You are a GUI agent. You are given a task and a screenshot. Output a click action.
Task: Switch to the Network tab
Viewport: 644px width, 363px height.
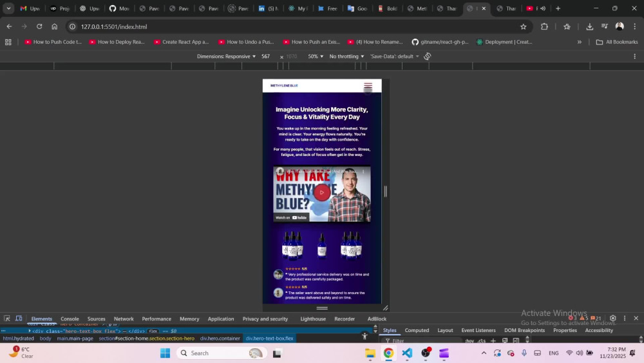124,319
